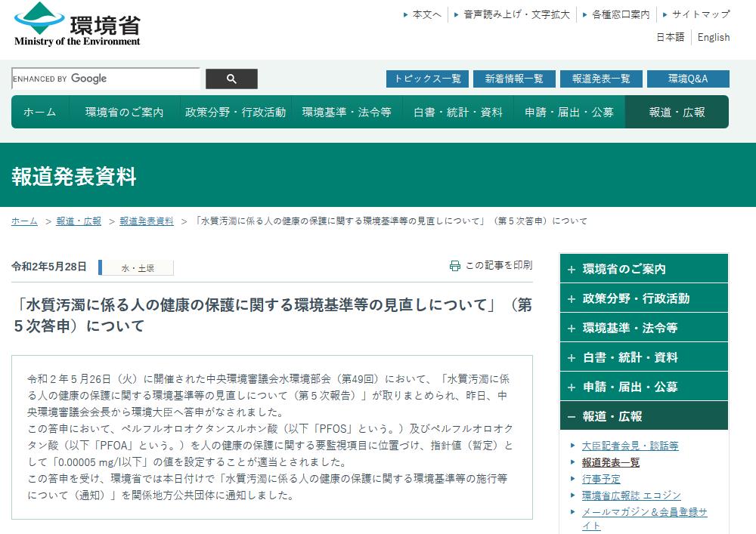Click the printer icon to print this article
Viewport: 756px width, 534px height.
tap(454, 265)
